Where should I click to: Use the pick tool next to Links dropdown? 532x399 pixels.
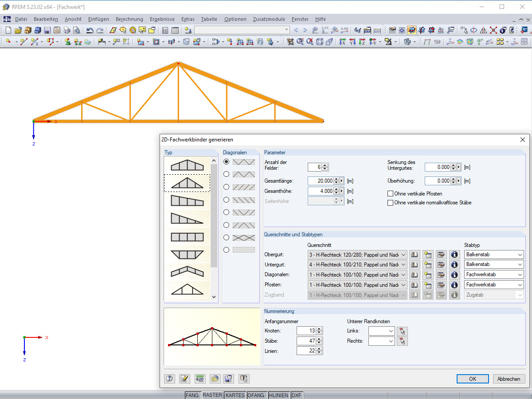point(402,330)
